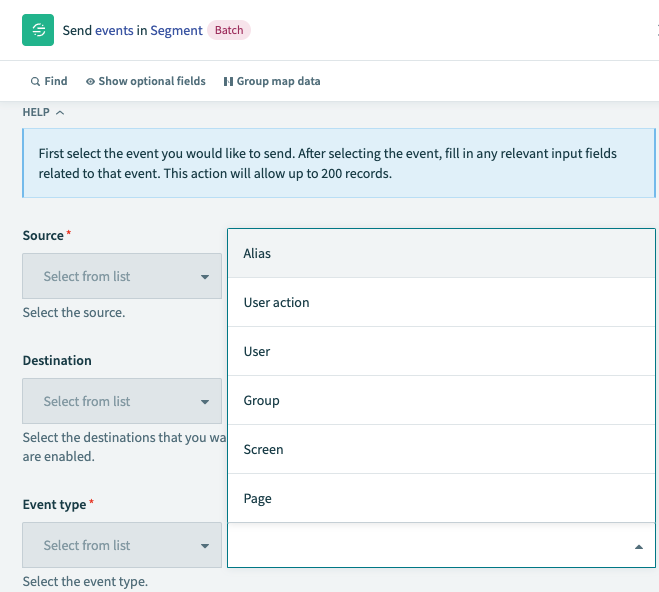
Task: Click the Destination field label
Action: [x=57, y=360]
